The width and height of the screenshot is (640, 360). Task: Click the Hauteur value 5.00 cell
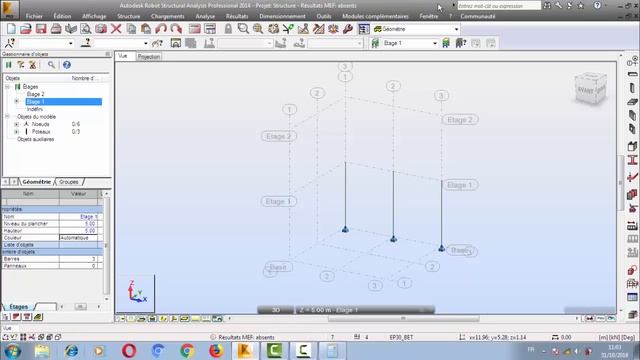(x=79, y=231)
